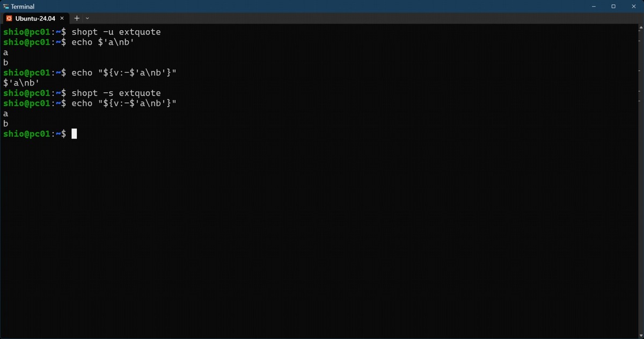Click the Ubuntu logo icon on the tab

click(x=9, y=18)
